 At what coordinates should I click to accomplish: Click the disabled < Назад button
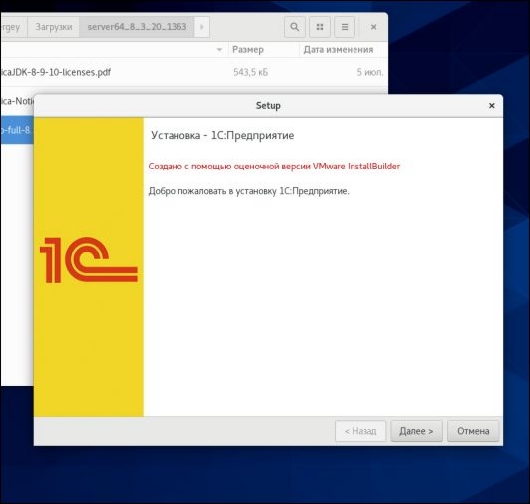click(x=360, y=431)
